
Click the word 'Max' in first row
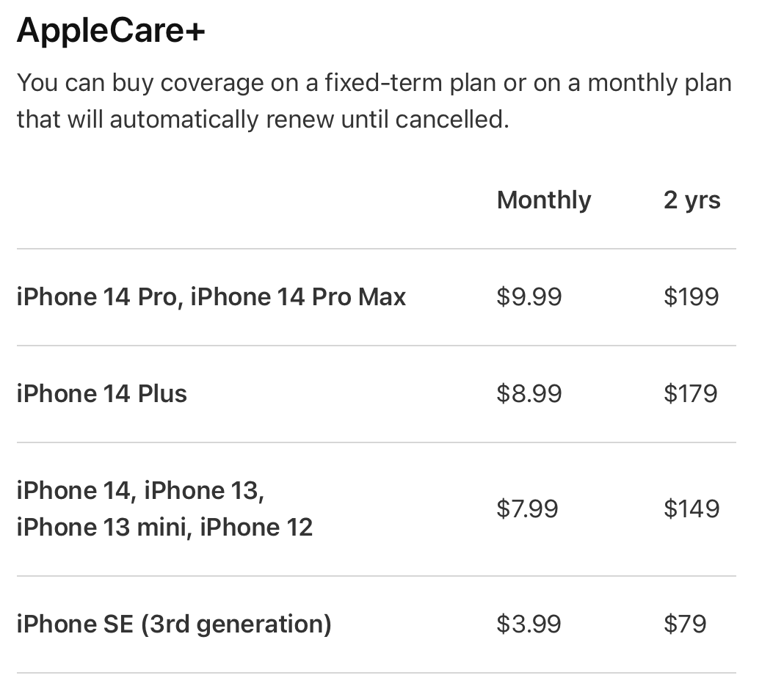click(382, 296)
